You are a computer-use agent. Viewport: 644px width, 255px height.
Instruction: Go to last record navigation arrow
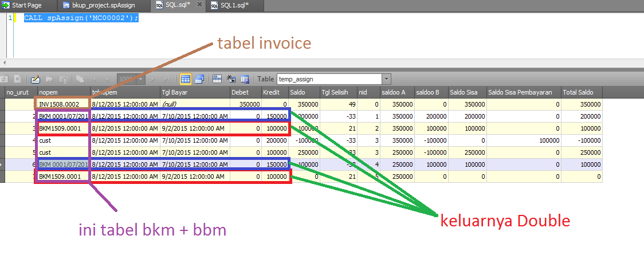point(166,79)
